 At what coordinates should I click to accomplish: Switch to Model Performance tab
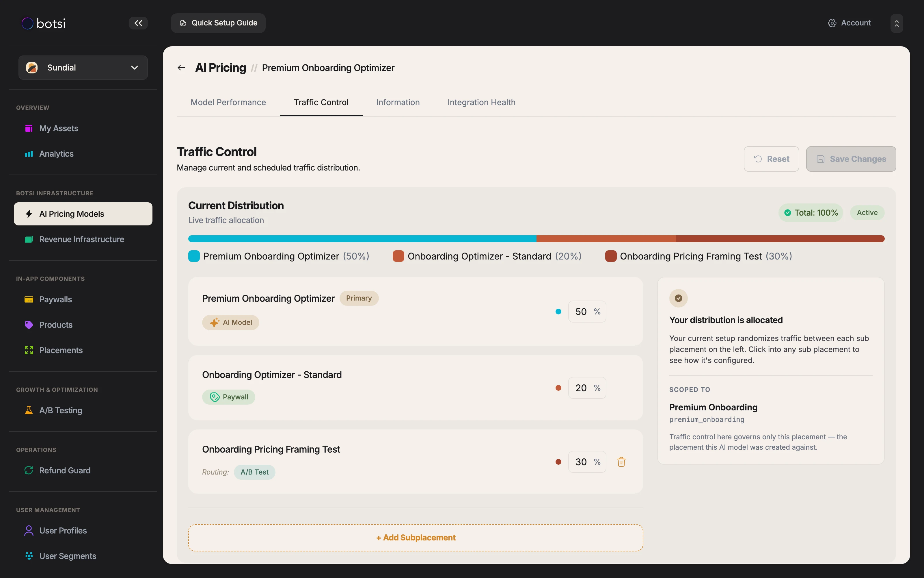tap(228, 102)
